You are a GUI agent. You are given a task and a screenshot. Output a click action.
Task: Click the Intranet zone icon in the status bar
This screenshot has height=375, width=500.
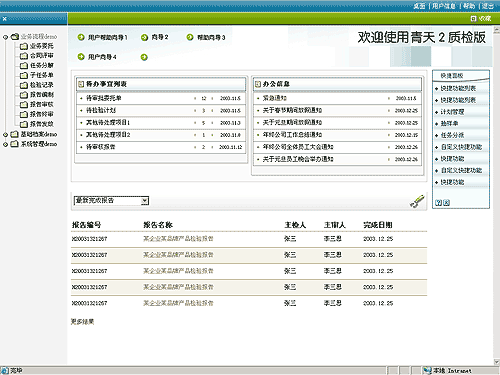(427, 371)
